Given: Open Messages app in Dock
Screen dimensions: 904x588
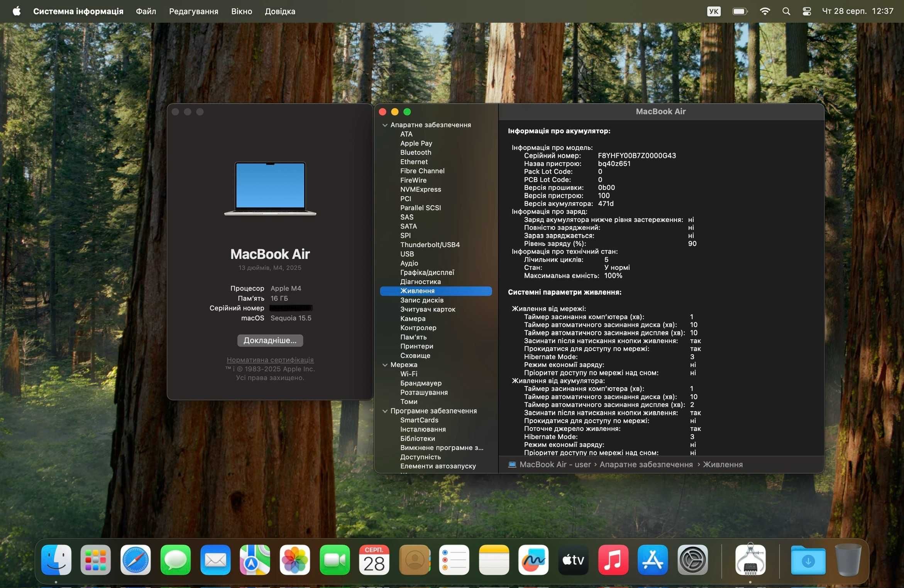Looking at the screenshot, I should pyautogui.click(x=175, y=559).
